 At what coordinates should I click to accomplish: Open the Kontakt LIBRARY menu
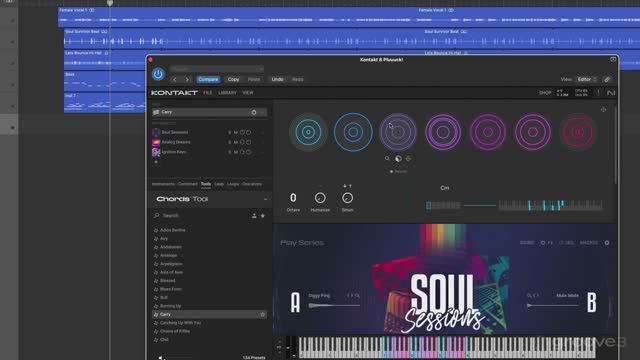click(x=227, y=93)
